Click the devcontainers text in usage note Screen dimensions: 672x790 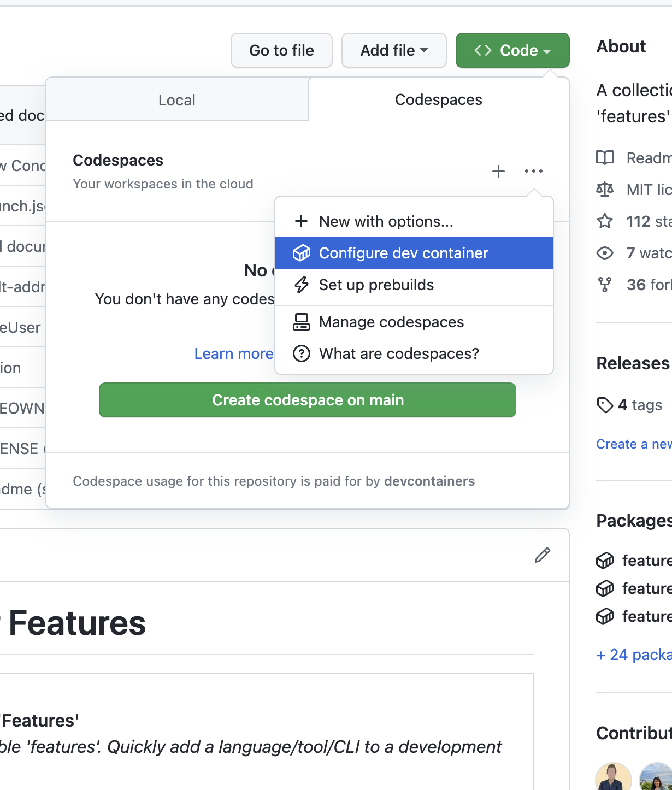click(x=429, y=481)
